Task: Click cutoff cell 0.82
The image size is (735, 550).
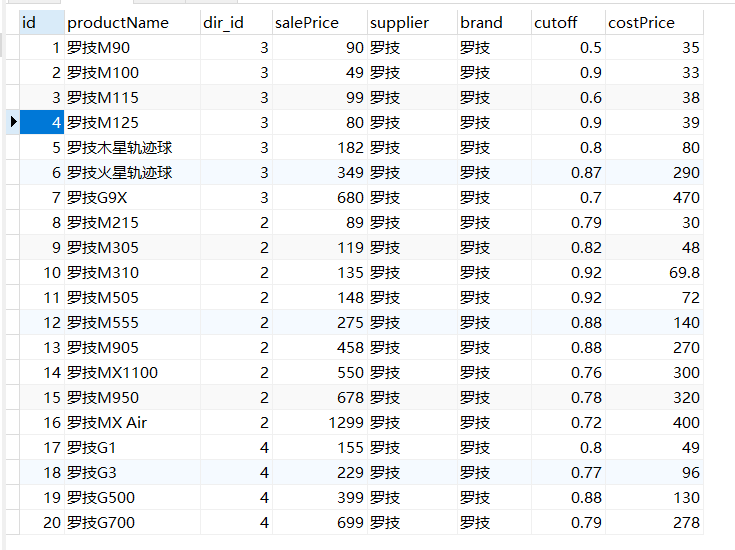Action: (568, 248)
